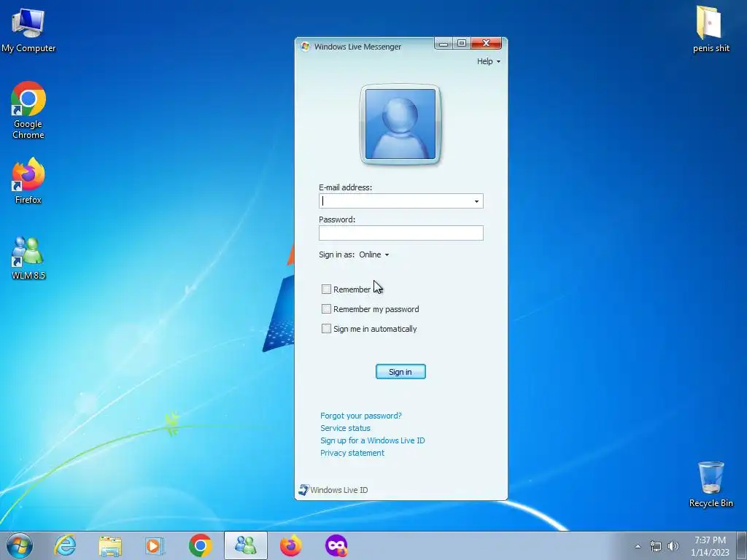747x560 pixels.
Task: Close the Windows Live Messenger window
Action: click(x=487, y=43)
